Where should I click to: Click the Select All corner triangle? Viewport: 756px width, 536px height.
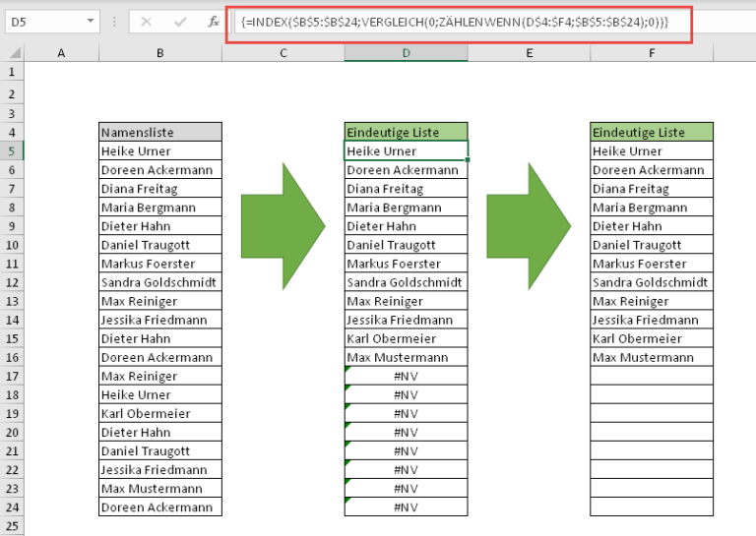click(14, 53)
